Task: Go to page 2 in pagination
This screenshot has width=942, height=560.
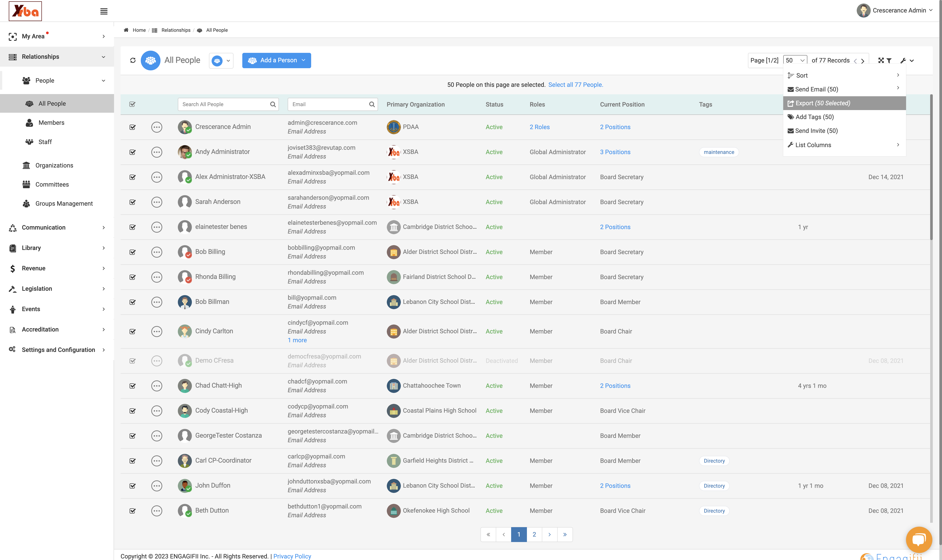Action: pyautogui.click(x=534, y=534)
